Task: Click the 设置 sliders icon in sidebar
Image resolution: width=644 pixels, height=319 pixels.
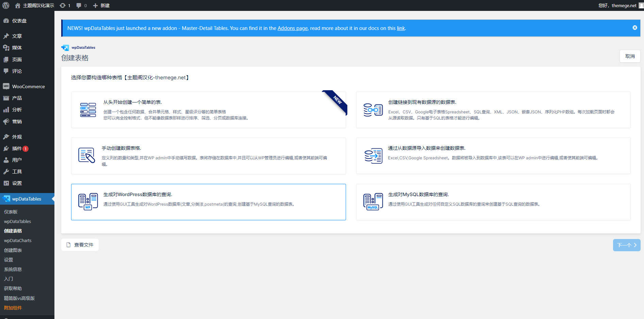Action: coord(6,183)
